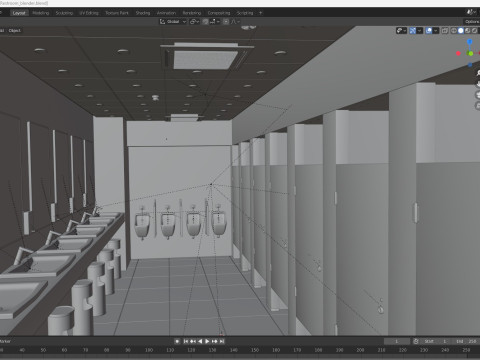Click frame 200 on timeline ruler
Image resolution: width=480 pixels, height=360 pixels.
point(360,350)
